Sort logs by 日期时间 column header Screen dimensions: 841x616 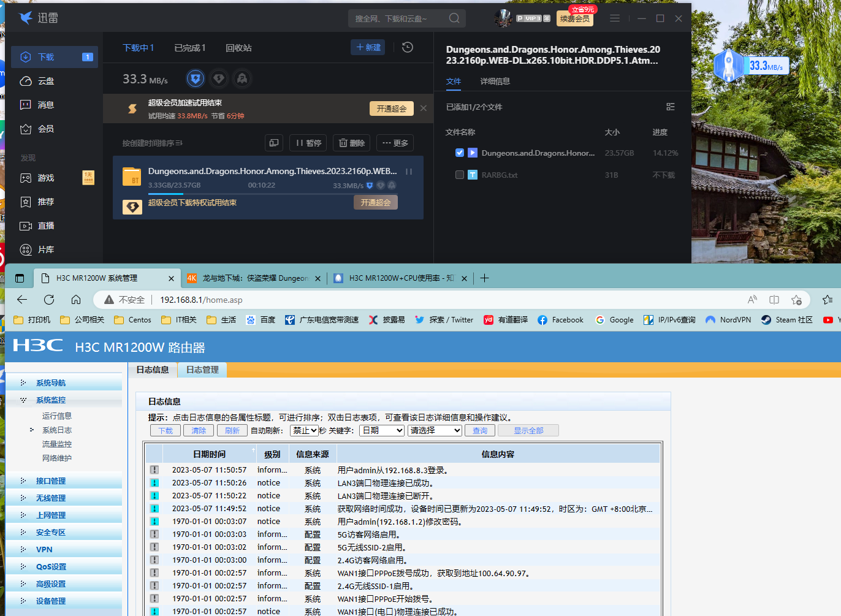point(209,454)
